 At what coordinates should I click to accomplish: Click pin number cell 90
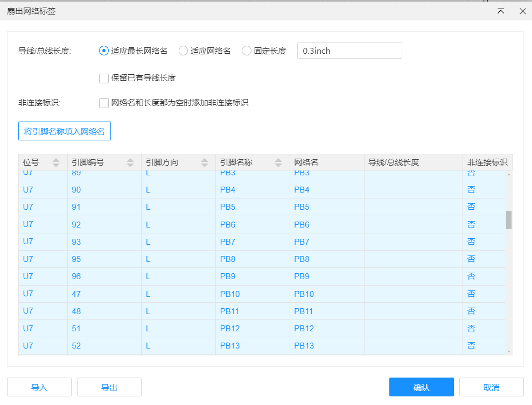click(x=104, y=190)
